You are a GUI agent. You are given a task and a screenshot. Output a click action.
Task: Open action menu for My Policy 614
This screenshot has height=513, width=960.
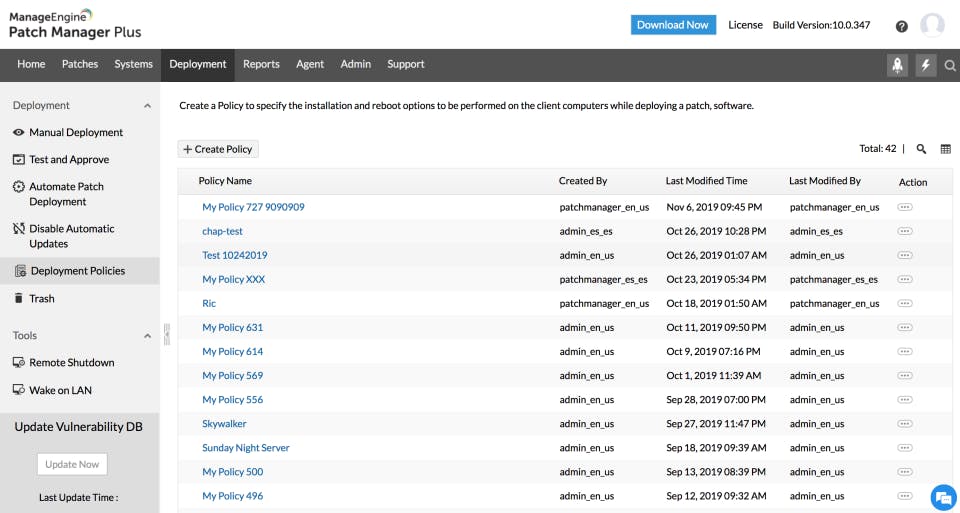tap(904, 351)
